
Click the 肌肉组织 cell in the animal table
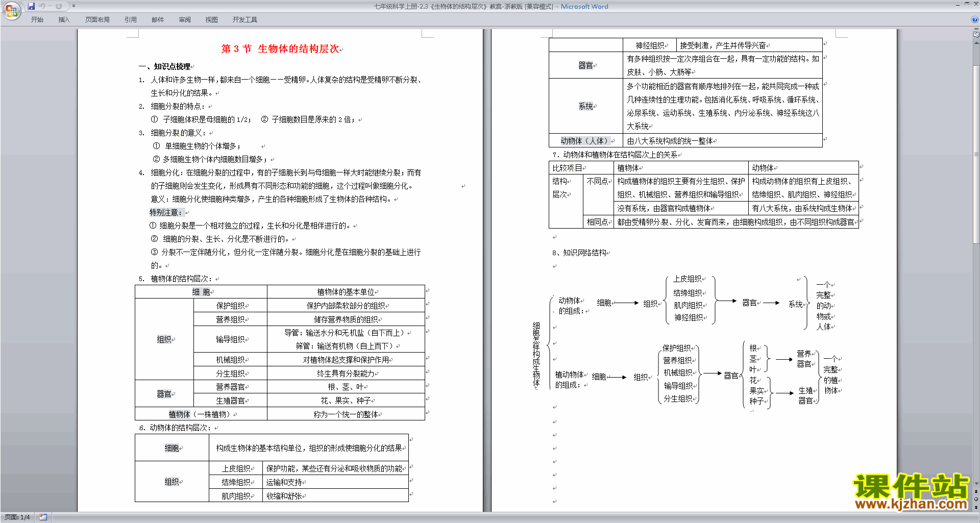click(x=236, y=496)
